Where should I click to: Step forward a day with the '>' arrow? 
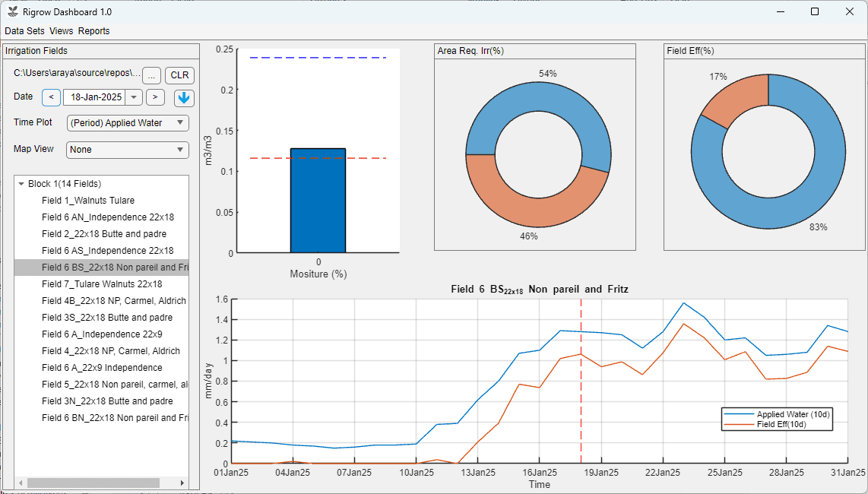154,97
